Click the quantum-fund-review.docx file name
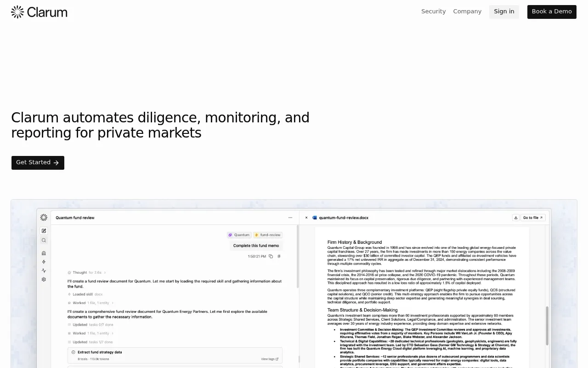This screenshot has height=368, width=588. point(344,218)
